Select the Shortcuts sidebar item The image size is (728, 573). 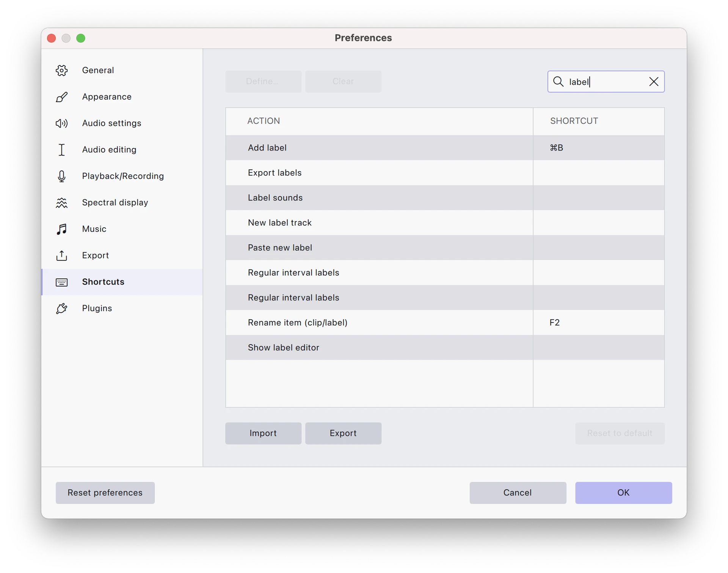(122, 282)
